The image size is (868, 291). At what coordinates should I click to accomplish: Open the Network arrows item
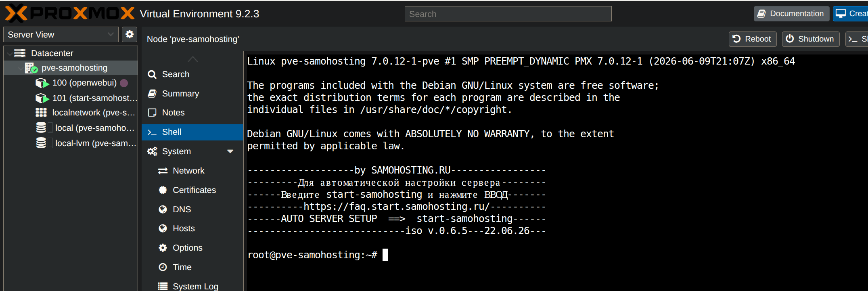click(x=192, y=171)
